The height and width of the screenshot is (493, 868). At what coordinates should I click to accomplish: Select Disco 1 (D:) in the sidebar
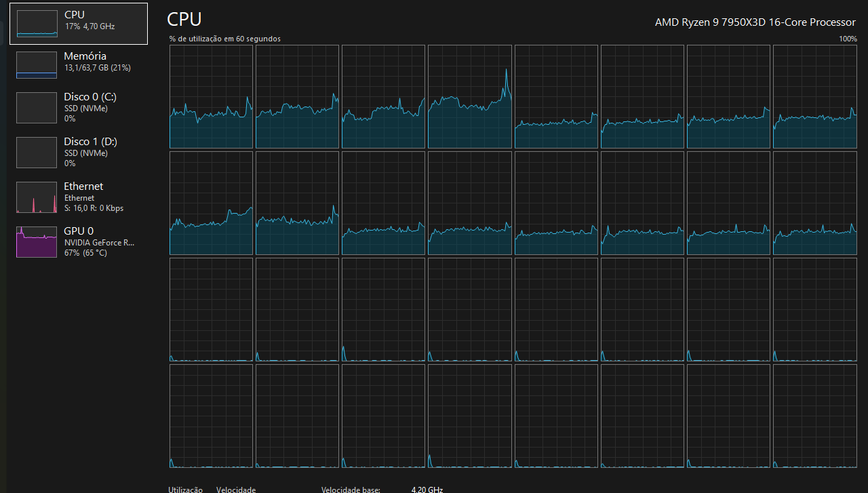[x=79, y=152]
